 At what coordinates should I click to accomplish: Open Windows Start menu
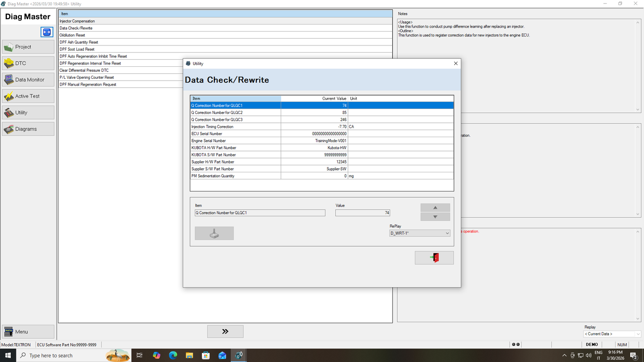pyautogui.click(x=8, y=355)
